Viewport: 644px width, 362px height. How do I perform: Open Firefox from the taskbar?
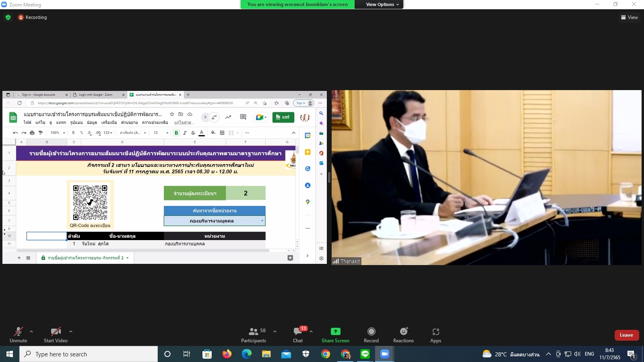pos(227,354)
